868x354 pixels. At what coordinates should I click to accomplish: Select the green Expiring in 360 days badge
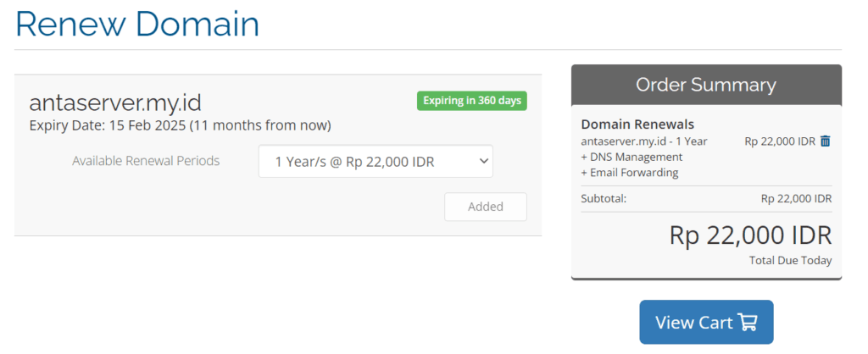(x=471, y=101)
